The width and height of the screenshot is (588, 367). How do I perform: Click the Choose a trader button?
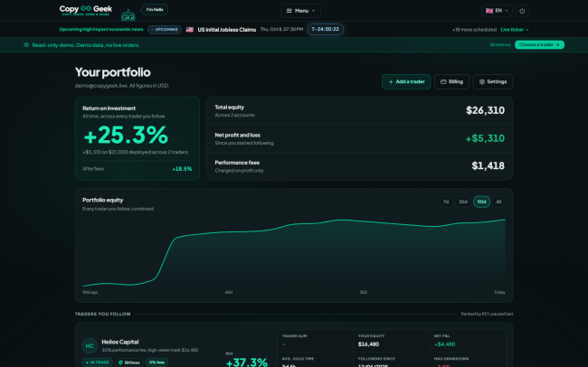point(539,44)
